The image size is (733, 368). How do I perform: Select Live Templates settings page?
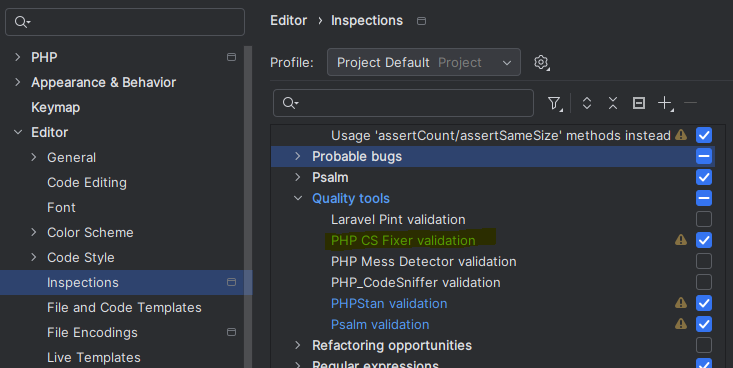click(x=93, y=357)
